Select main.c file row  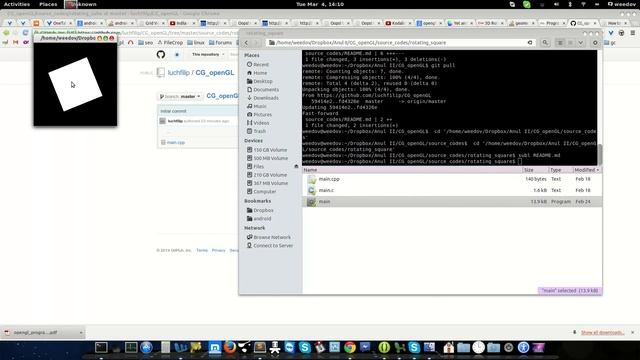(452, 190)
